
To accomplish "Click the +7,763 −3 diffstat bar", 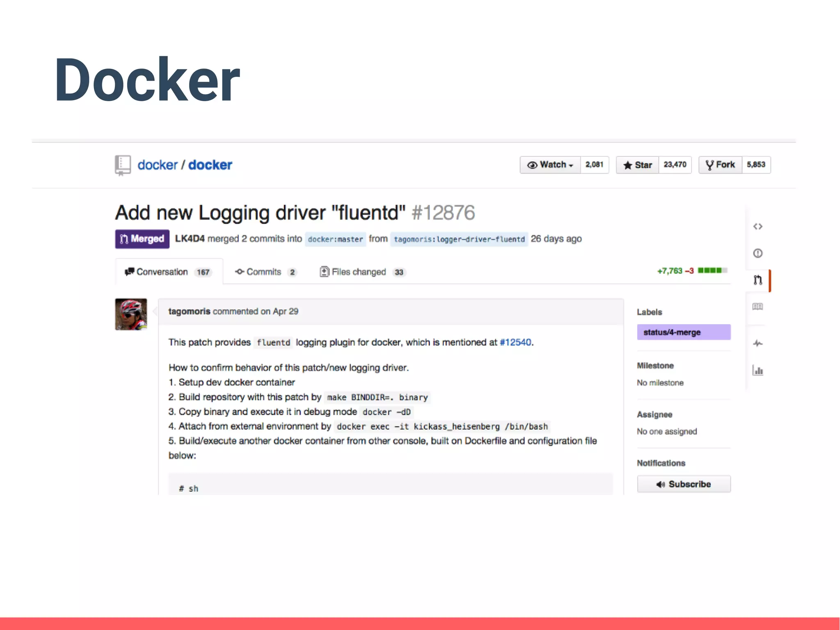I will coord(692,271).
